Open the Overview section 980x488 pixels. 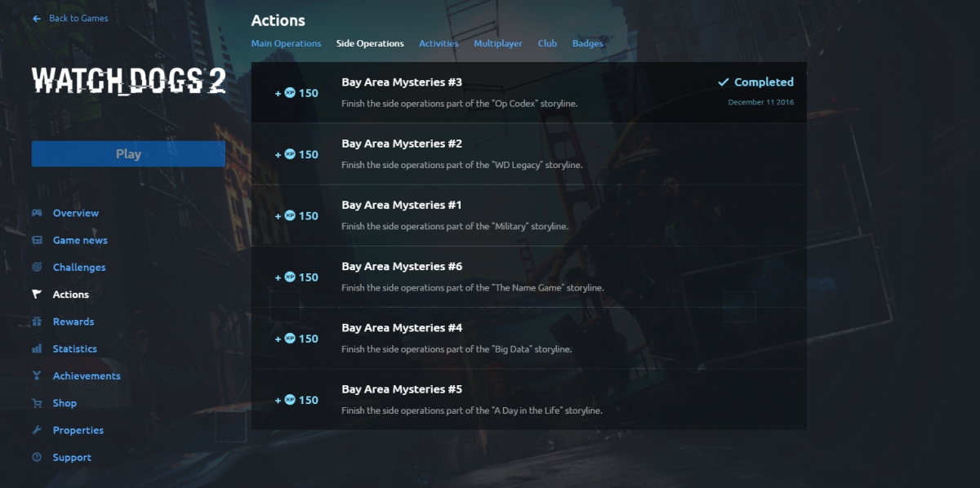(x=76, y=213)
